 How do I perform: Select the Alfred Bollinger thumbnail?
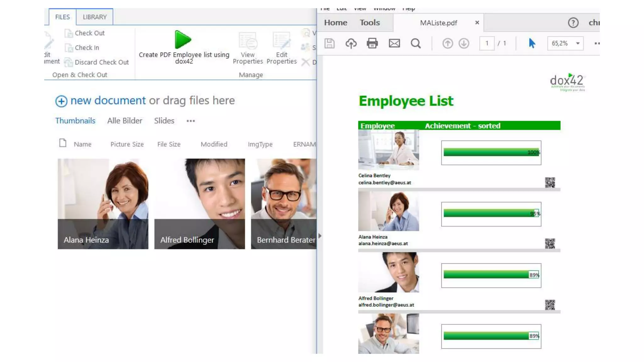(x=199, y=204)
